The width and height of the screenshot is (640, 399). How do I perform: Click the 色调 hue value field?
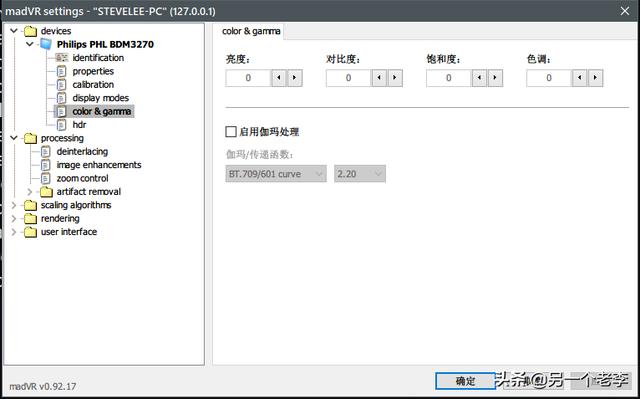549,78
